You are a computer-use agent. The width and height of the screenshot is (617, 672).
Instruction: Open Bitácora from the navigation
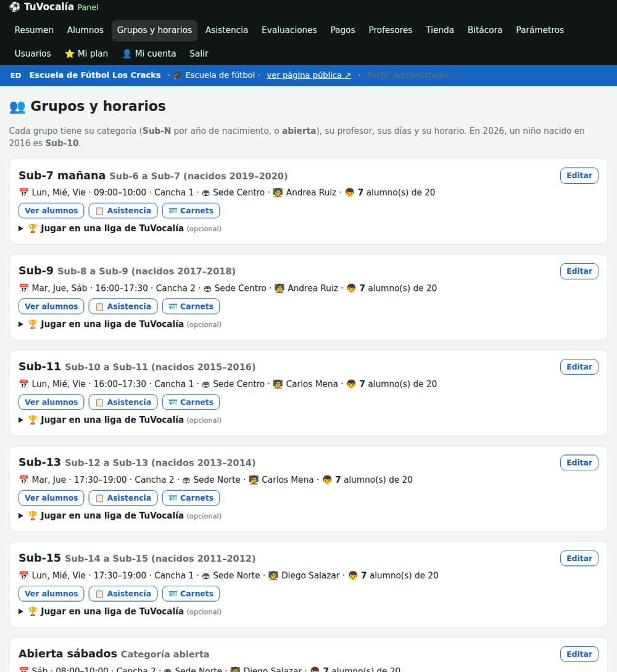pos(485,30)
